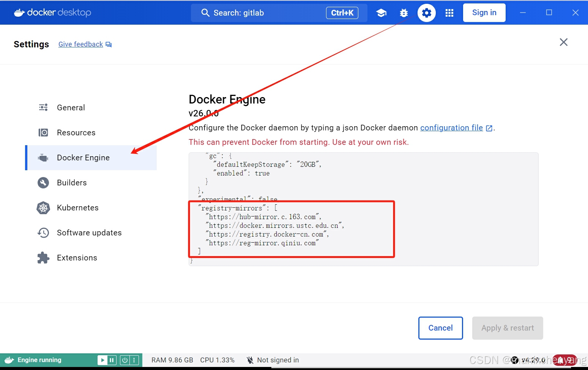Click the "enabled": true line
This screenshot has width=588, height=370.
(241, 173)
